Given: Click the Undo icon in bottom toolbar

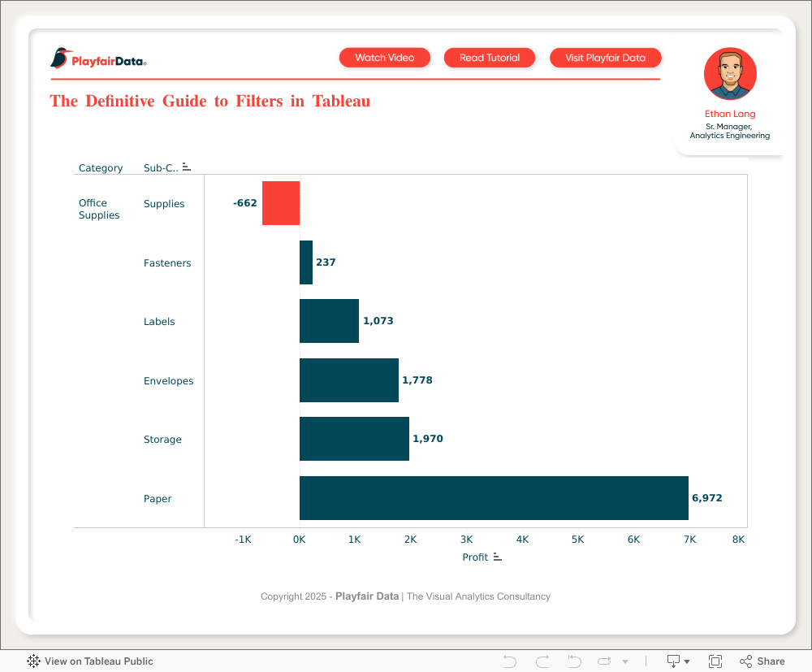Looking at the screenshot, I should 510,661.
